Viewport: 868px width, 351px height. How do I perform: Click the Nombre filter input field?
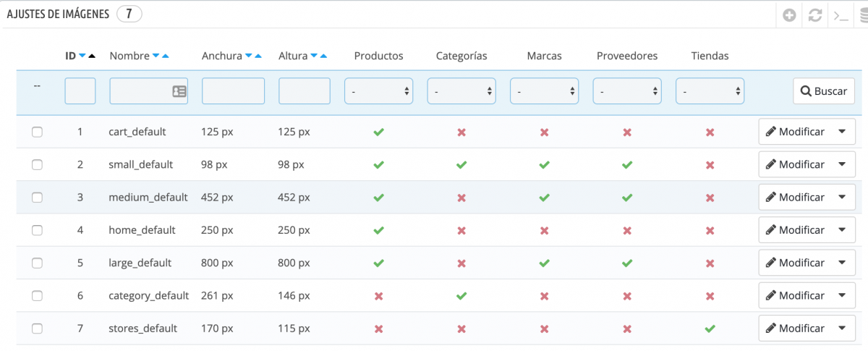click(140, 92)
